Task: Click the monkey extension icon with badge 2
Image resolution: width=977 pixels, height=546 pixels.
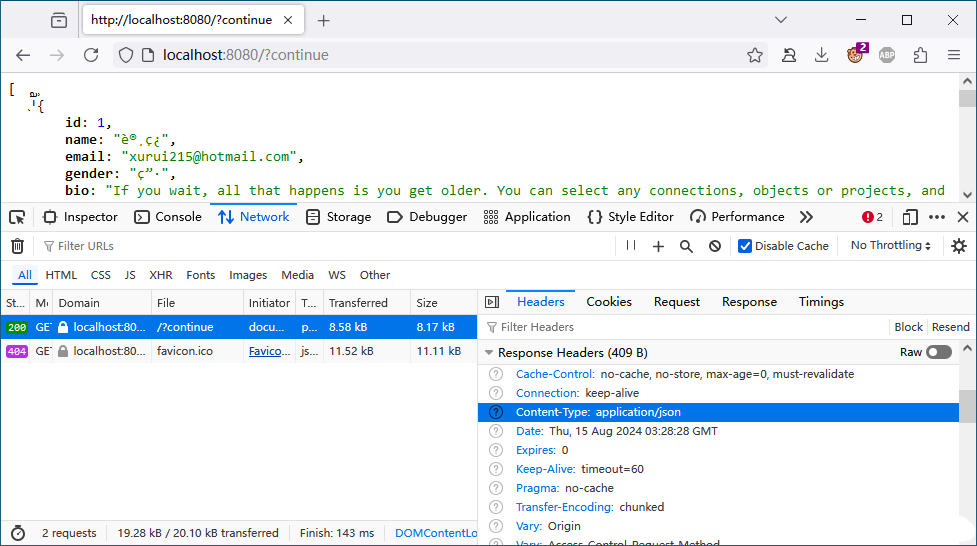Action: point(857,54)
